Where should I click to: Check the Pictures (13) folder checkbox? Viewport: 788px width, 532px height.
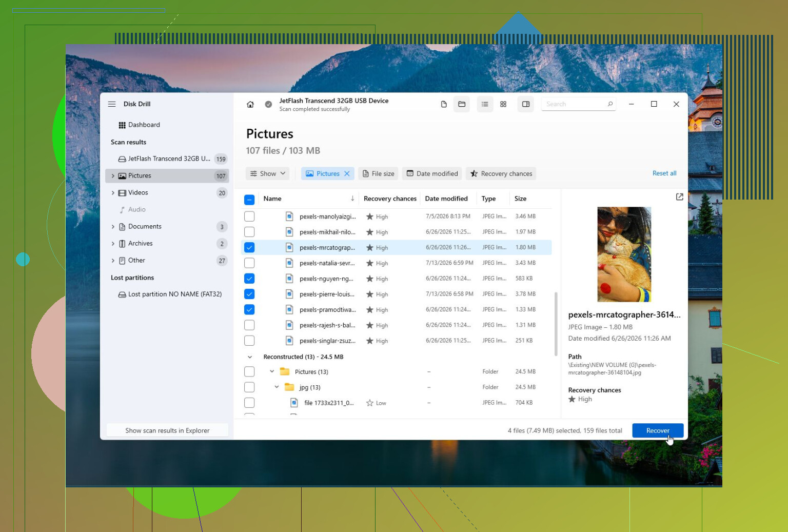coord(249,372)
